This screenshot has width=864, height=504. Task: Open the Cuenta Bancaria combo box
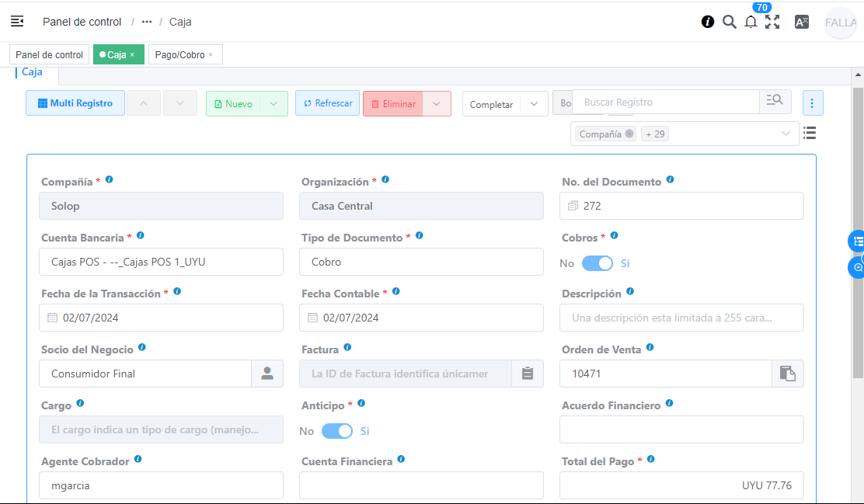161,262
